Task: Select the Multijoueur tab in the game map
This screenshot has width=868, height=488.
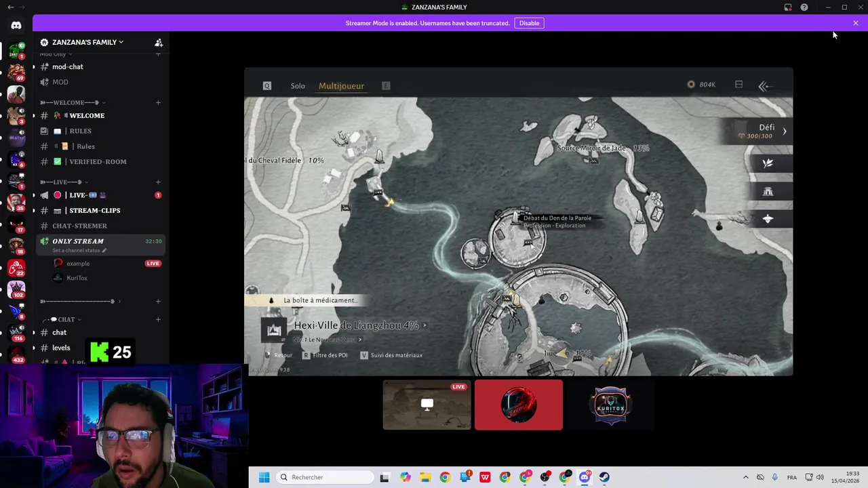Action: [341, 86]
